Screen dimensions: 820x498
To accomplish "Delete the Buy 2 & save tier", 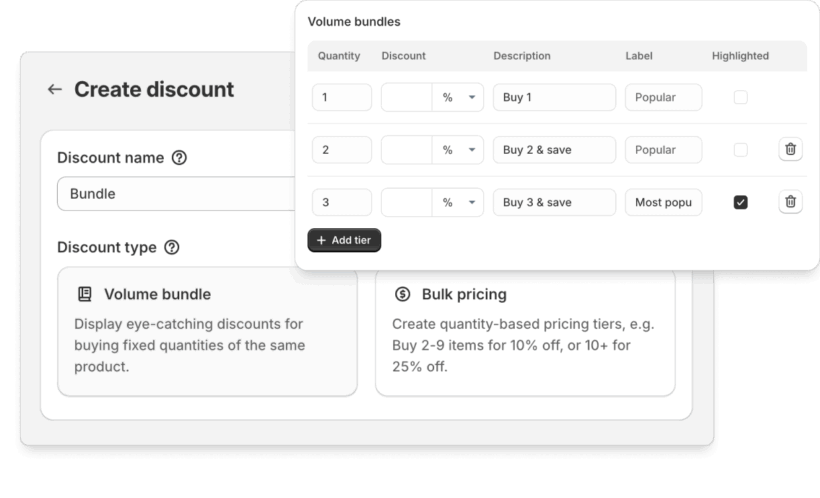I will (x=790, y=150).
